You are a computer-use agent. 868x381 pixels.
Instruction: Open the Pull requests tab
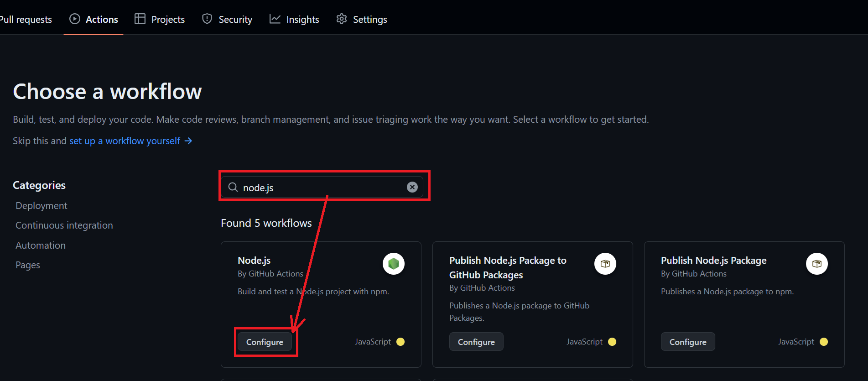[26, 19]
